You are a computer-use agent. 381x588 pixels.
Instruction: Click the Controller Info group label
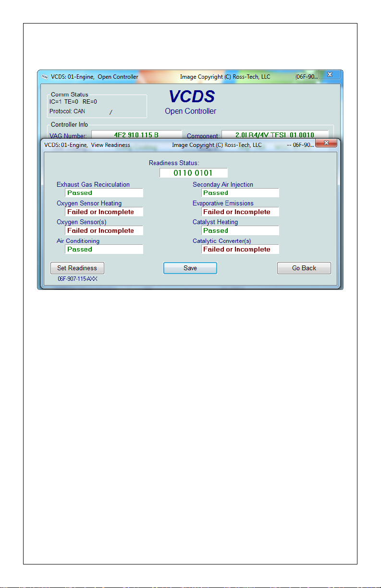(70, 125)
